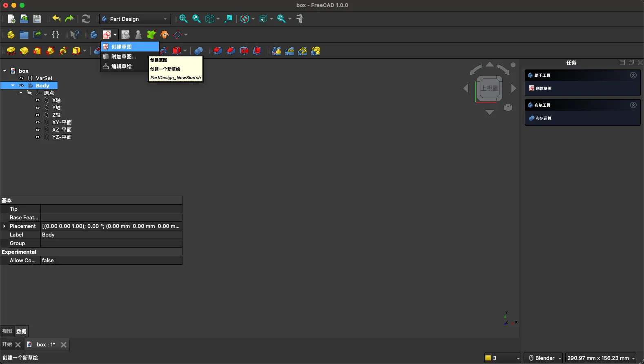Click the measure caliper icon

(300, 19)
